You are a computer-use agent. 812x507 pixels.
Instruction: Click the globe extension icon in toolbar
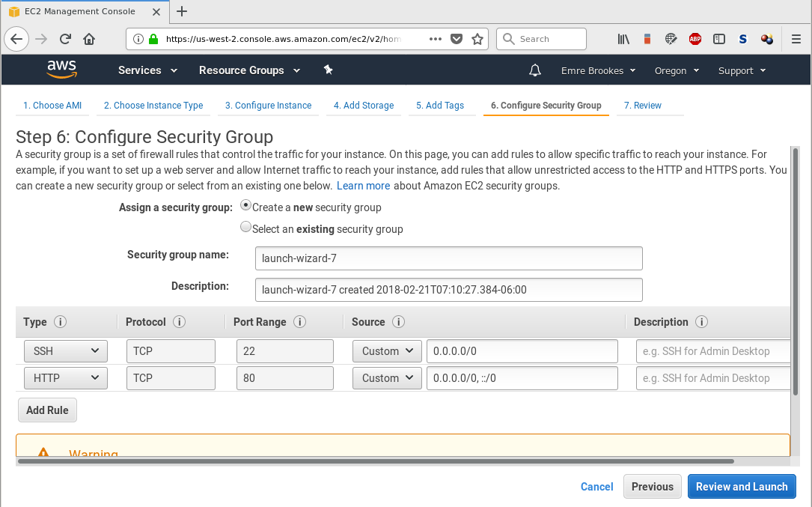pos(671,39)
